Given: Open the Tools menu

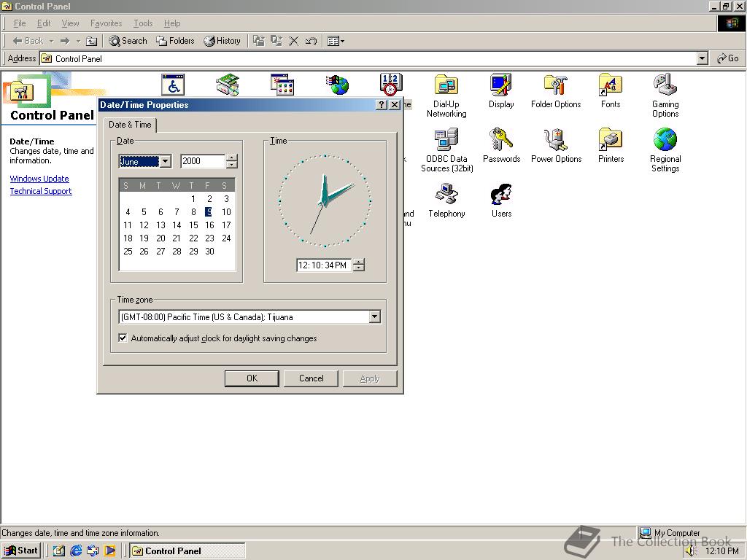Looking at the screenshot, I should (x=143, y=23).
